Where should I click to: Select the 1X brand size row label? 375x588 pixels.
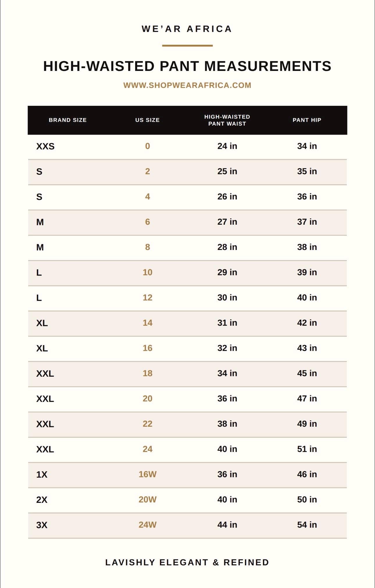click(x=42, y=475)
